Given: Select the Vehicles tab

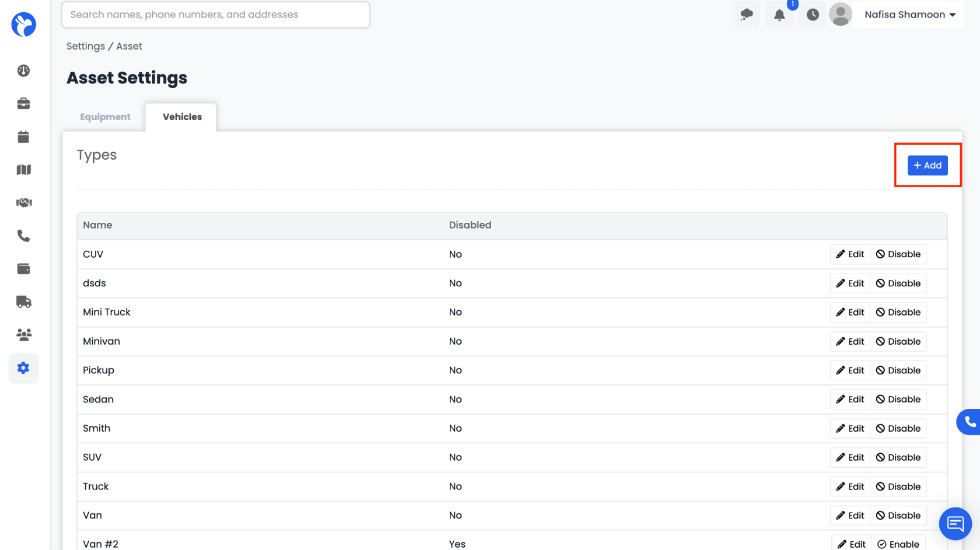Looking at the screenshot, I should 182,117.
